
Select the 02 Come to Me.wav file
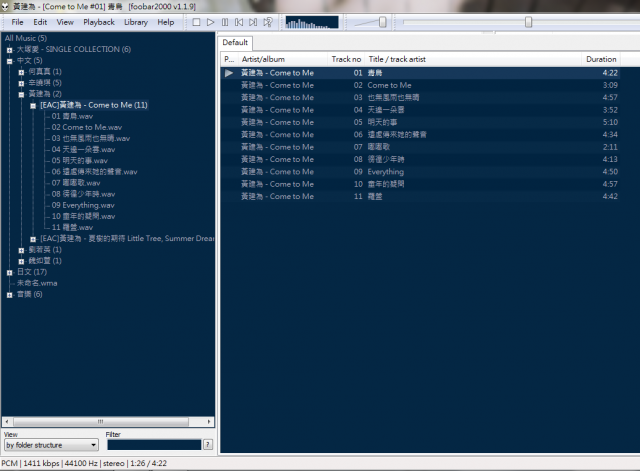click(87, 127)
